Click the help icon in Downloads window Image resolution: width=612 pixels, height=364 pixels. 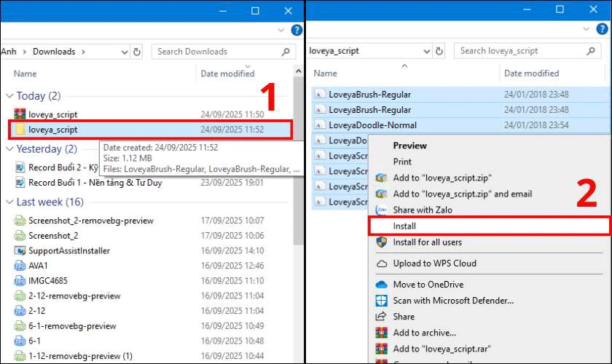click(297, 30)
